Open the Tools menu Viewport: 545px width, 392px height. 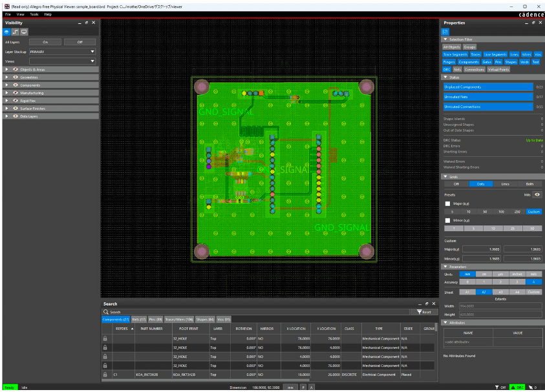pyautogui.click(x=34, y=14)
